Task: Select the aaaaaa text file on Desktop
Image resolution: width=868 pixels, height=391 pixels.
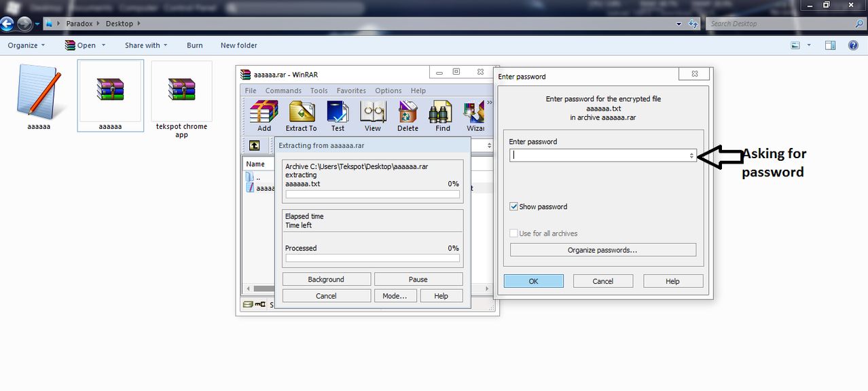Action: tap(39, 96)
